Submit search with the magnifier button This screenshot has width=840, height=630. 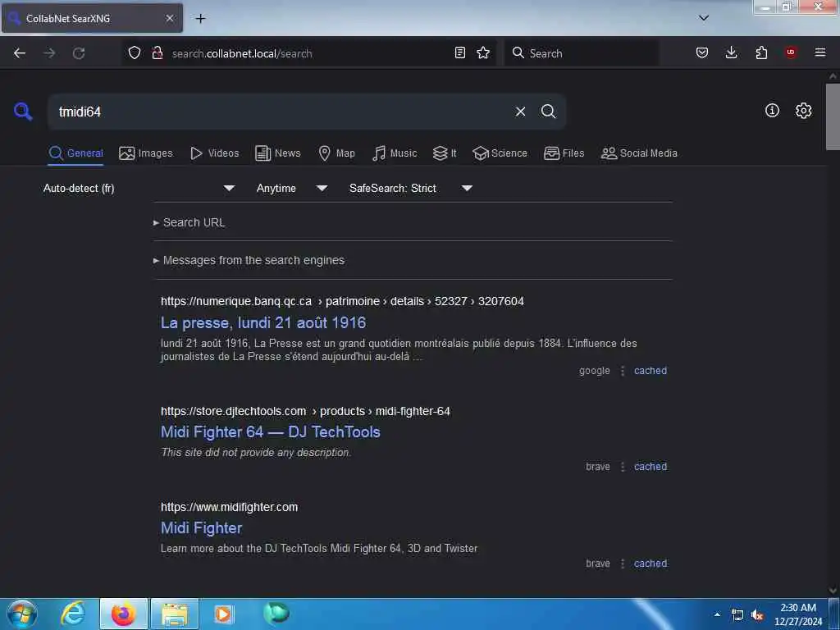point(548,112)
